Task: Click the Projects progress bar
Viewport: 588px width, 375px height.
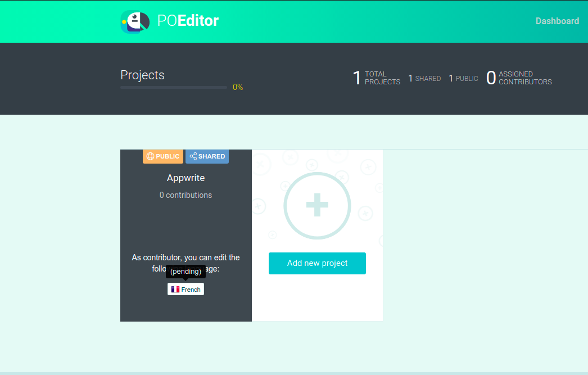Action: (x=174, y=88)
